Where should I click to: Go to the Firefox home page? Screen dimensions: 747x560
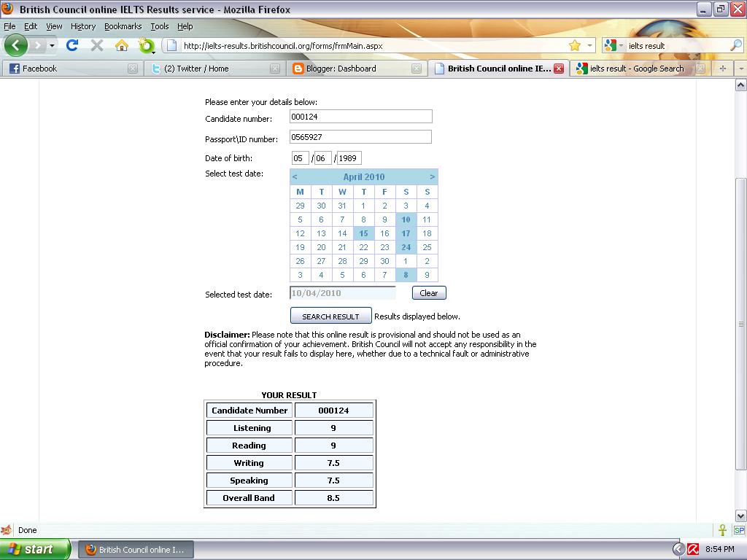click(122, 45)
